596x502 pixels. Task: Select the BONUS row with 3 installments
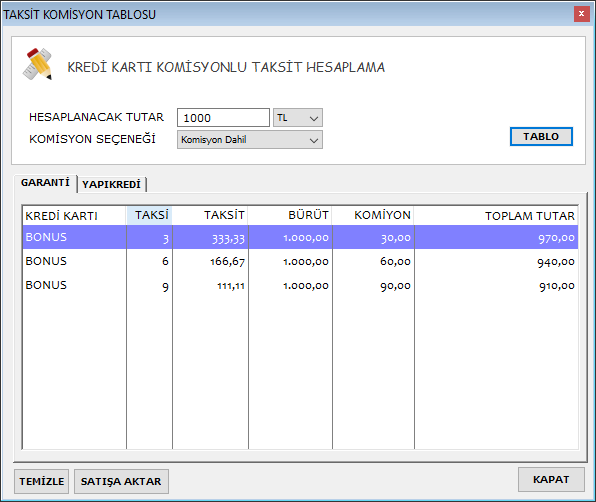coord(300,238)
